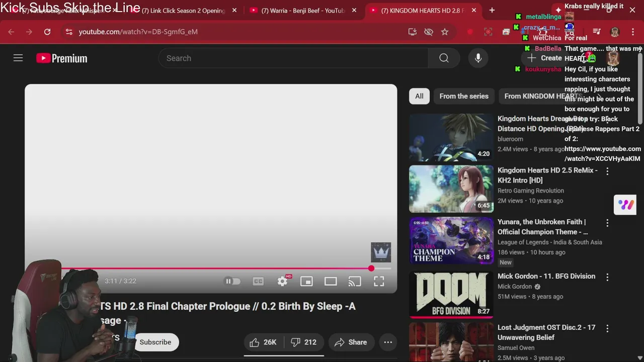
Task: Go to YouTube Premium home logo
Action: pyautogui.click(x=62, y=58)
